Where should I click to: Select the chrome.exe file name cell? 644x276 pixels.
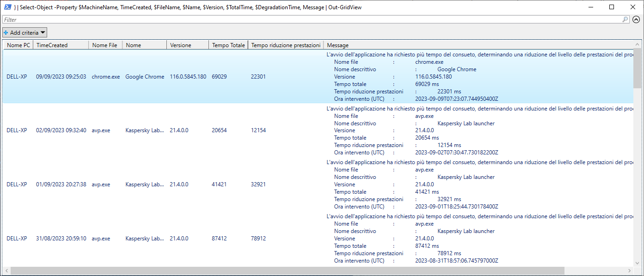(x=105, y=77)
